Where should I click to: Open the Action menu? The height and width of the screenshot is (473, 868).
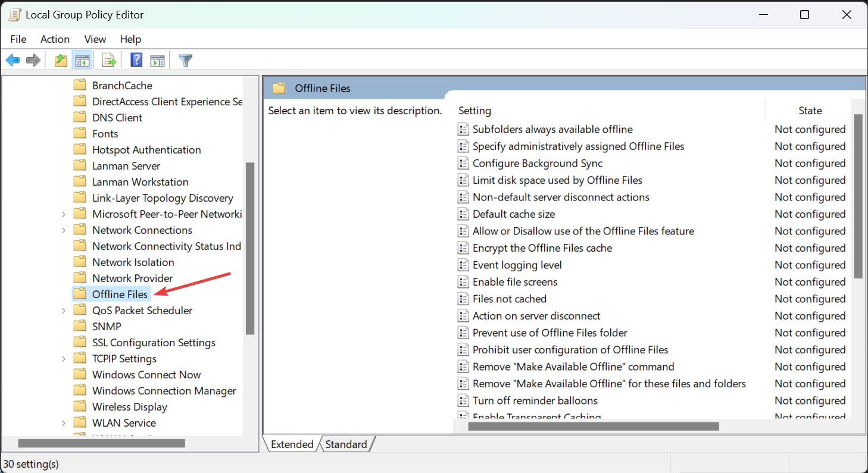pyautogui.click(x=55, y=39)
